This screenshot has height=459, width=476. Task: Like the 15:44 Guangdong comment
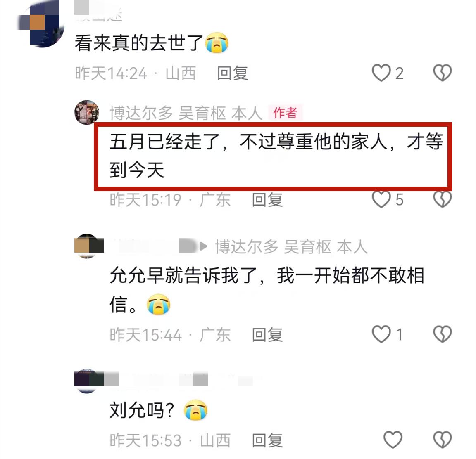(x=381, y=334)
